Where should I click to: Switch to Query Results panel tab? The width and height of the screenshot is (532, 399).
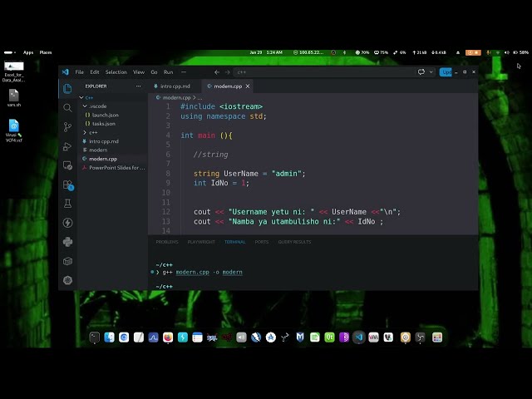click(x=294, y=242)
